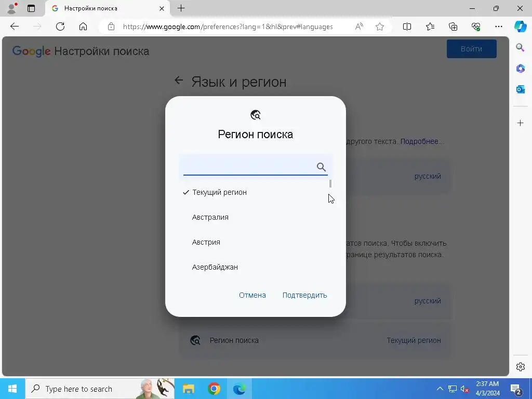The image size is (532, 399).
Task: Open File Explorer from taskbar
Action: (188, 389)
